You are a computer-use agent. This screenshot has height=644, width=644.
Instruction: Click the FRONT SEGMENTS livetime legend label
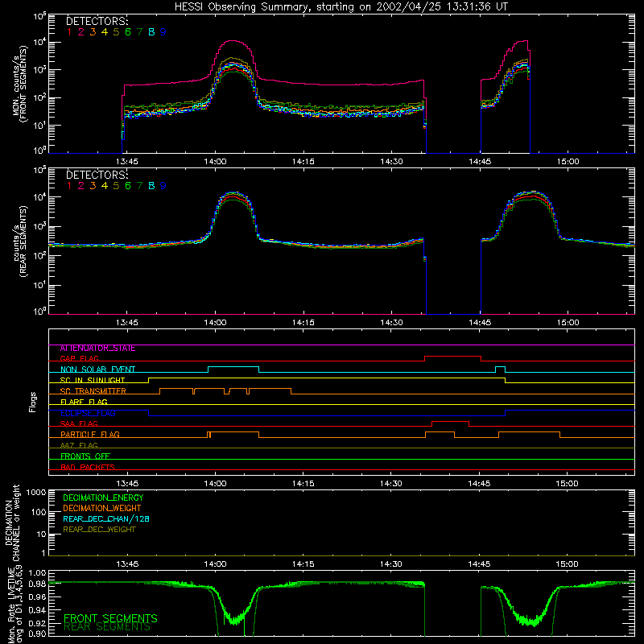(110, 618)
